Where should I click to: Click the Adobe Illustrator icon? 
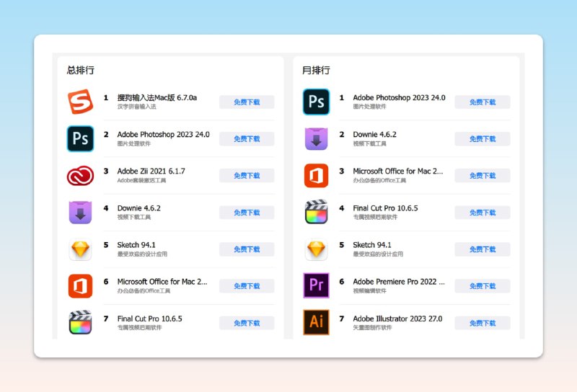tap(316, 322)
